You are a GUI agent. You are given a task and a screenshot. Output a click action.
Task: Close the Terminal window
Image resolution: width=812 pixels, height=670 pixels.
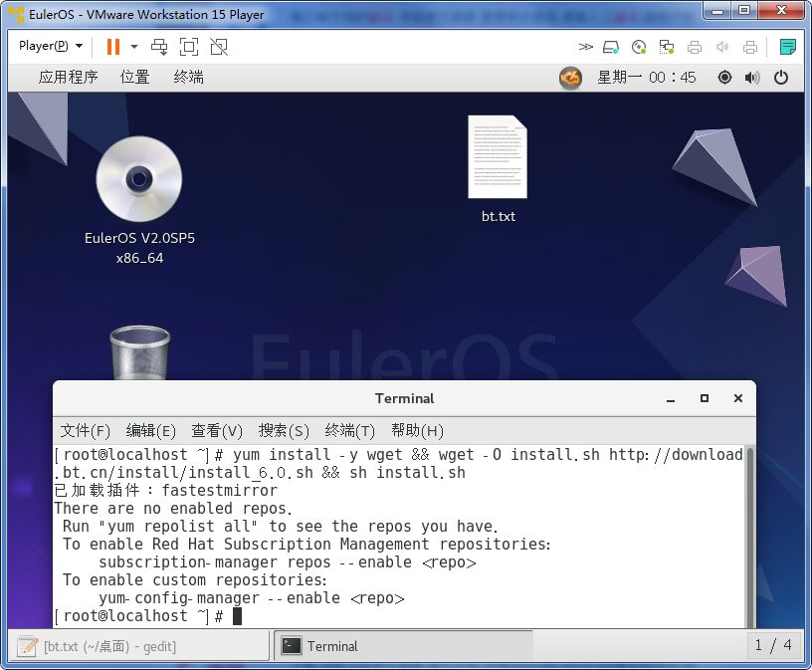[738, 398]
